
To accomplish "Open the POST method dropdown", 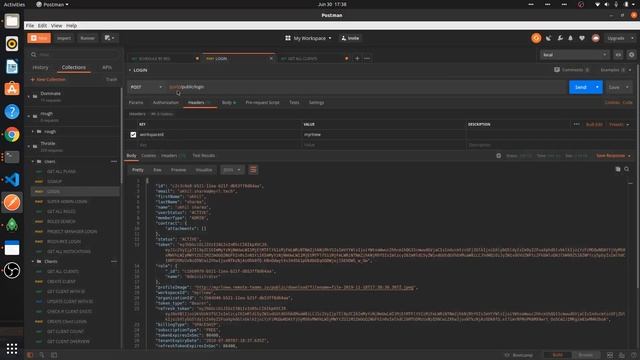I will (x=147, y=87).
